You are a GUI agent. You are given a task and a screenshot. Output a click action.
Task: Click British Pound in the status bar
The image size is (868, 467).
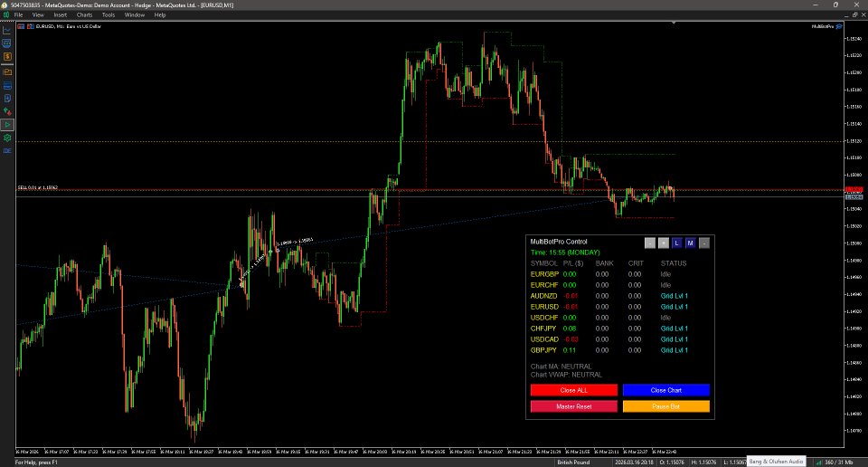pyautogui.click(x=573, y=462)
